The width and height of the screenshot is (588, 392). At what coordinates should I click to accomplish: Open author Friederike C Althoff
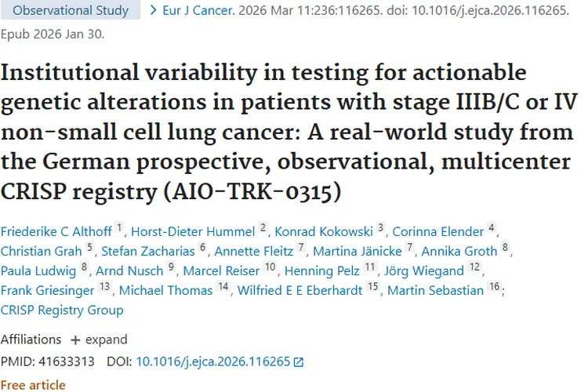[56, 230]
